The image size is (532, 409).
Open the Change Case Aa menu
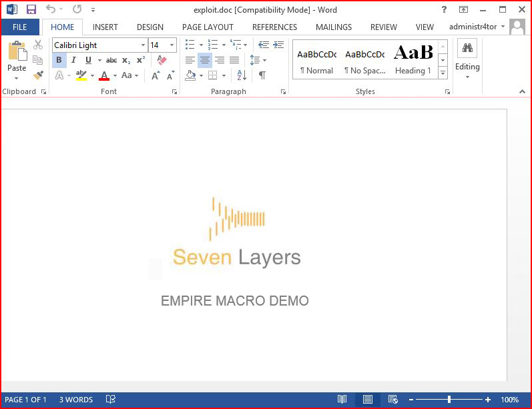(129, 75)
